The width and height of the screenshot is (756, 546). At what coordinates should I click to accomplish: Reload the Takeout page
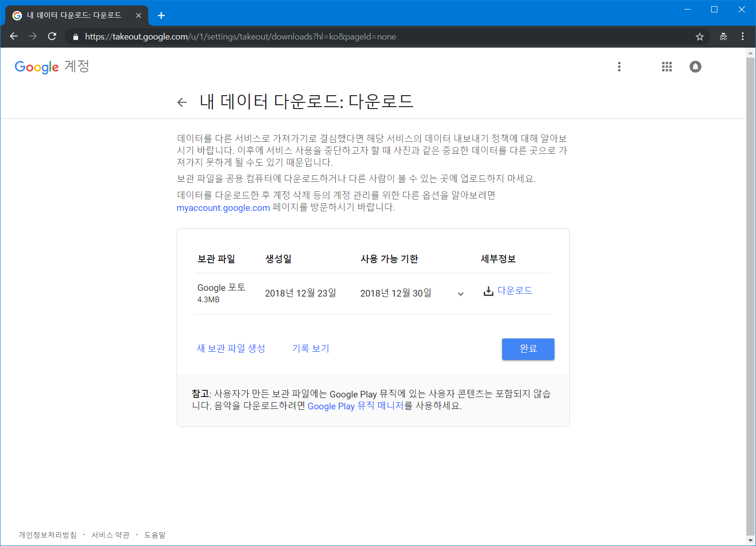(x=52, y=37)
